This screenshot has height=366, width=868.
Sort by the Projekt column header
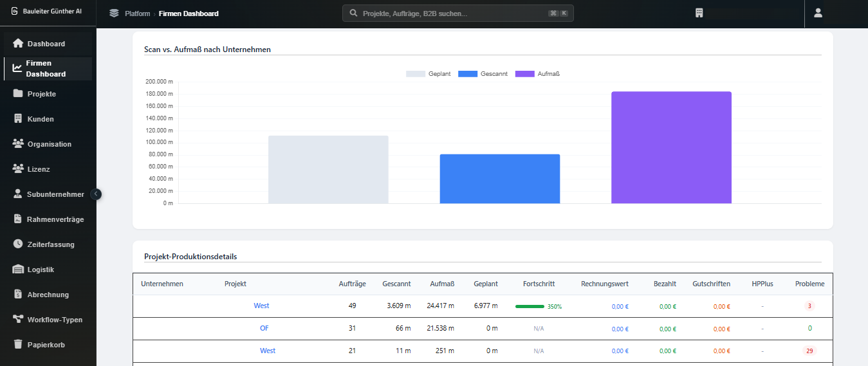point(235,284)
